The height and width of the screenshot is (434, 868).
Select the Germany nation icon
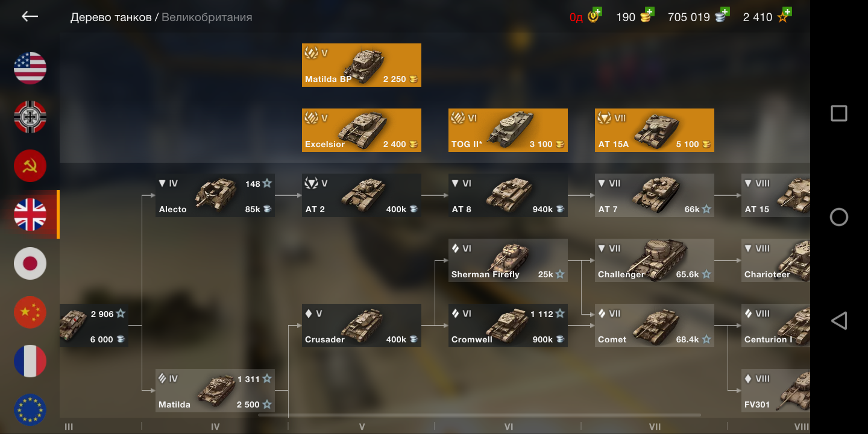pyautogui.click(x=30, y=116)
